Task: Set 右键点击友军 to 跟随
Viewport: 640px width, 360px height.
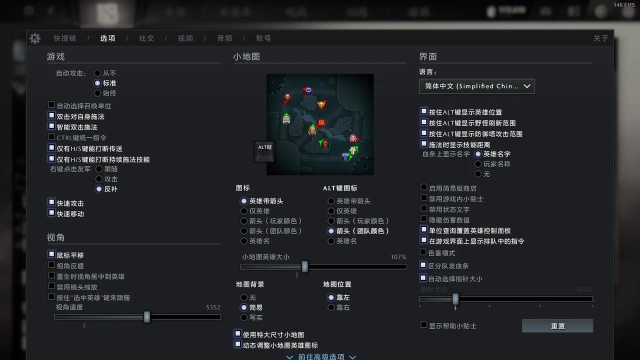Action: click(99, 169)
